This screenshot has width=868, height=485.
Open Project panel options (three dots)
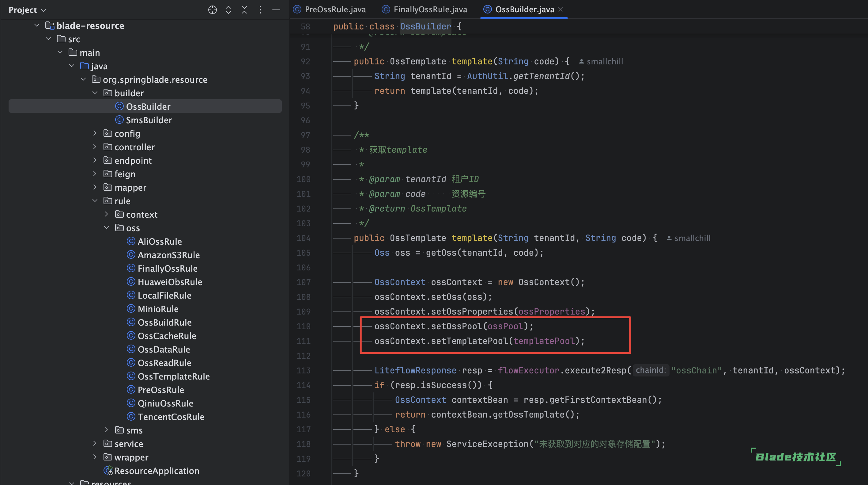pos(260,10)
